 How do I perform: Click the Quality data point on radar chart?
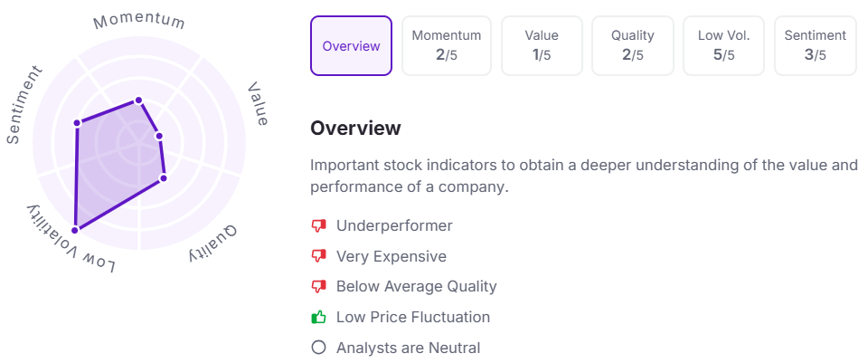pyautogui.click(x=164, y=178)
